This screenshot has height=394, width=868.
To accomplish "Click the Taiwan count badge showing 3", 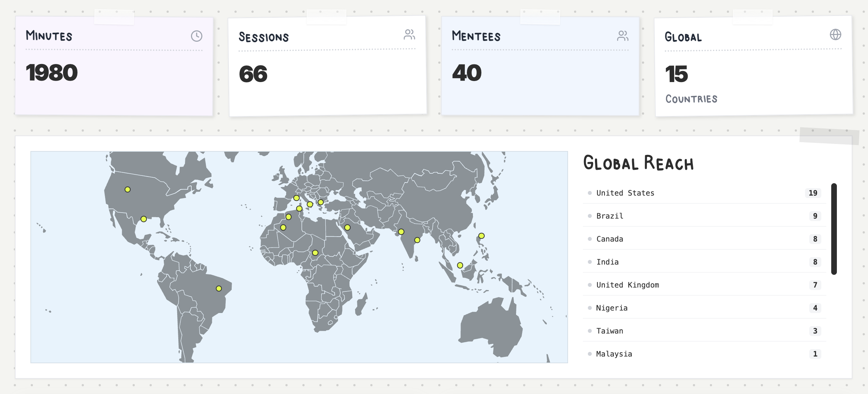I will coord(815,331).
